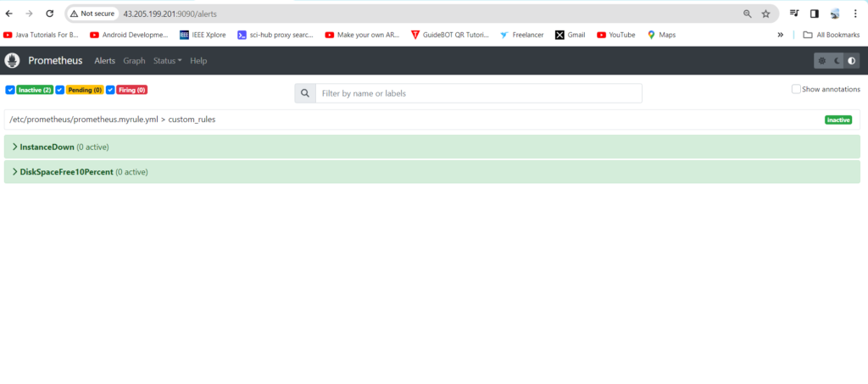
Task: Open sci-hub proxy search bookmark
Action: coord(275,35)
